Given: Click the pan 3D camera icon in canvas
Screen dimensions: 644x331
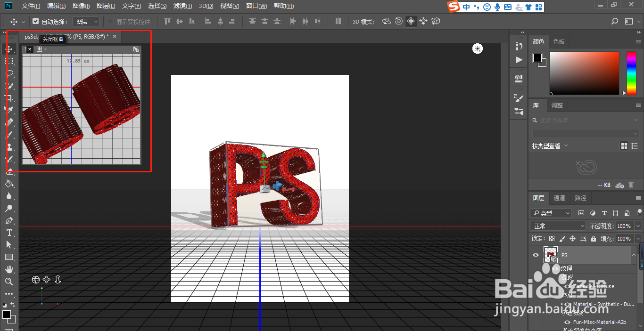Looking at the screenshot, I should pyautogui.click(x=46, y=280).
